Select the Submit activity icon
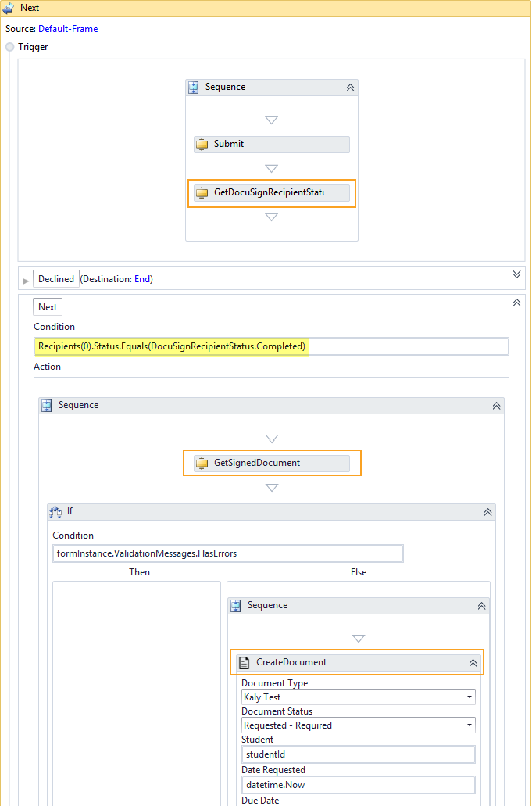The image size is (532, 806). [202, 145]
